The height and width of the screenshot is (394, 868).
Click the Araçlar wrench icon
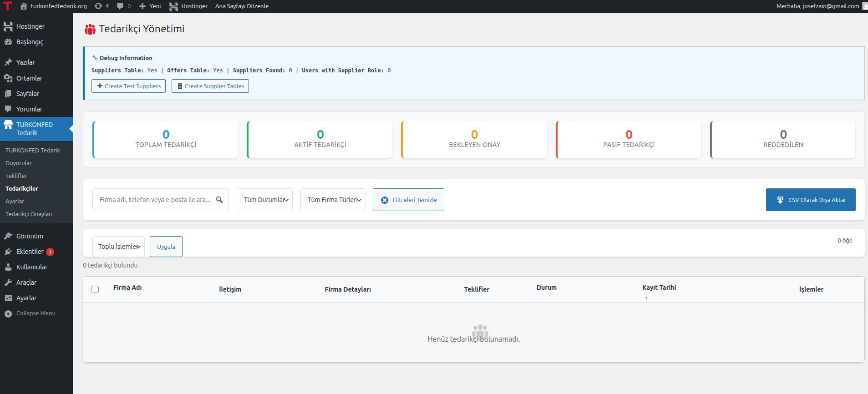pyautogui.click(x=8, y=283)
